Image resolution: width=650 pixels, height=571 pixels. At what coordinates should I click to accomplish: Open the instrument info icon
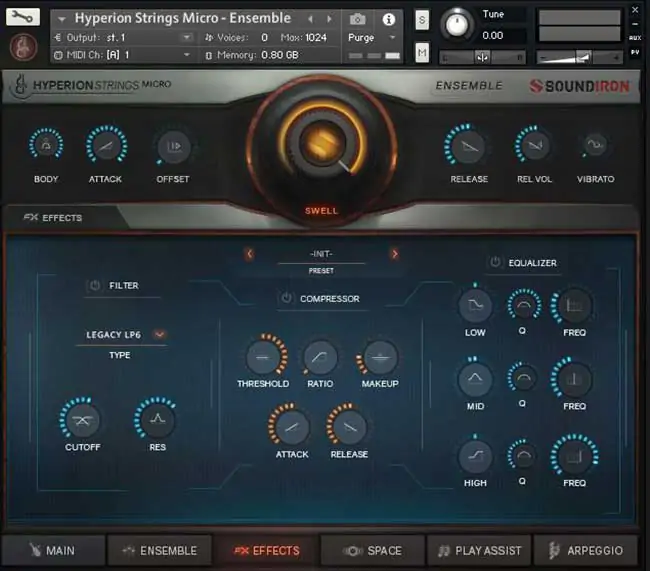point(388,19)
